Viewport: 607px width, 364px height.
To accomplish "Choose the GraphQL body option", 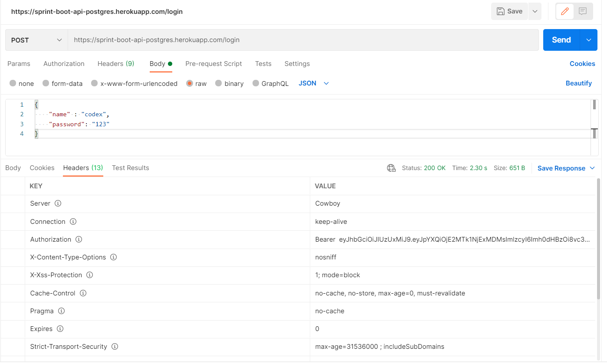I will tap(256, 84).
